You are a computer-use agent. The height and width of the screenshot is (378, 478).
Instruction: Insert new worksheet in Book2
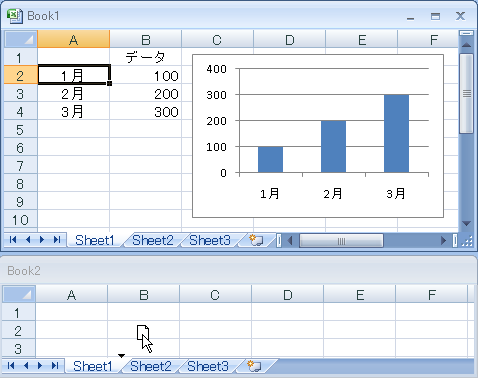click(x=254, y=366)
